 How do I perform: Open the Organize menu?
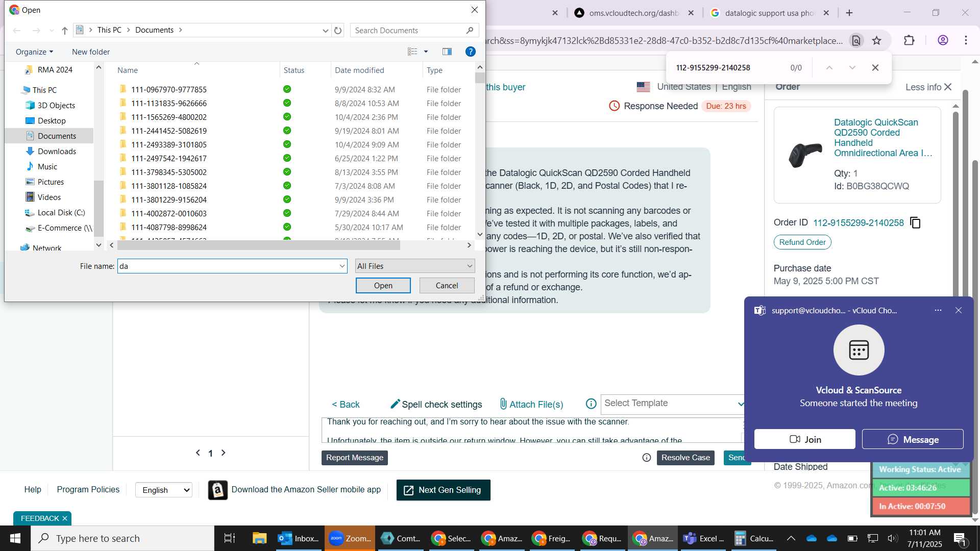[x=34, y=52]
